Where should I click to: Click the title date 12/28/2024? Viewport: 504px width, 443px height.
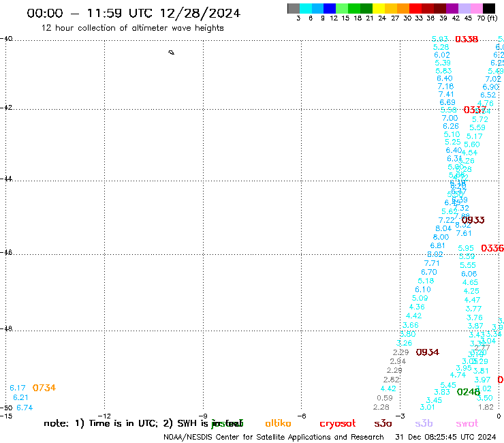pyautogui.click(x=200, y=13)
